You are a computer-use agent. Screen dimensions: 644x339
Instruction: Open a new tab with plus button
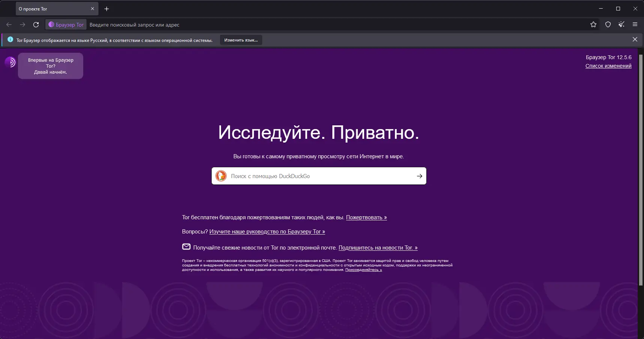(107, 9)
